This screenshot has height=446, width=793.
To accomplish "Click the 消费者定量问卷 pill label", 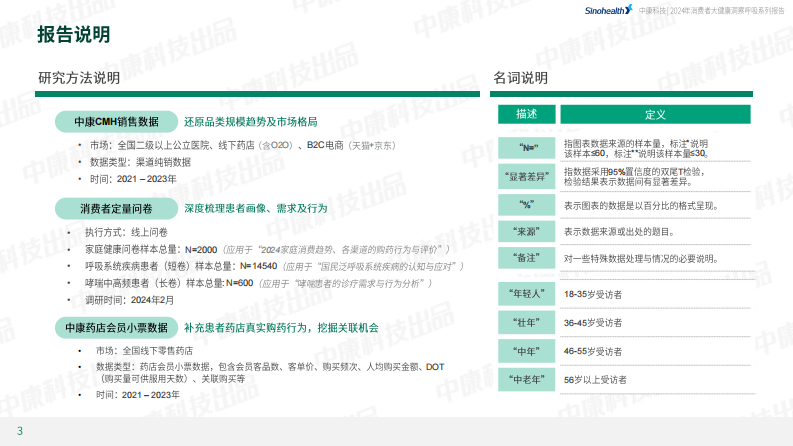I will [x=116, y=208].
